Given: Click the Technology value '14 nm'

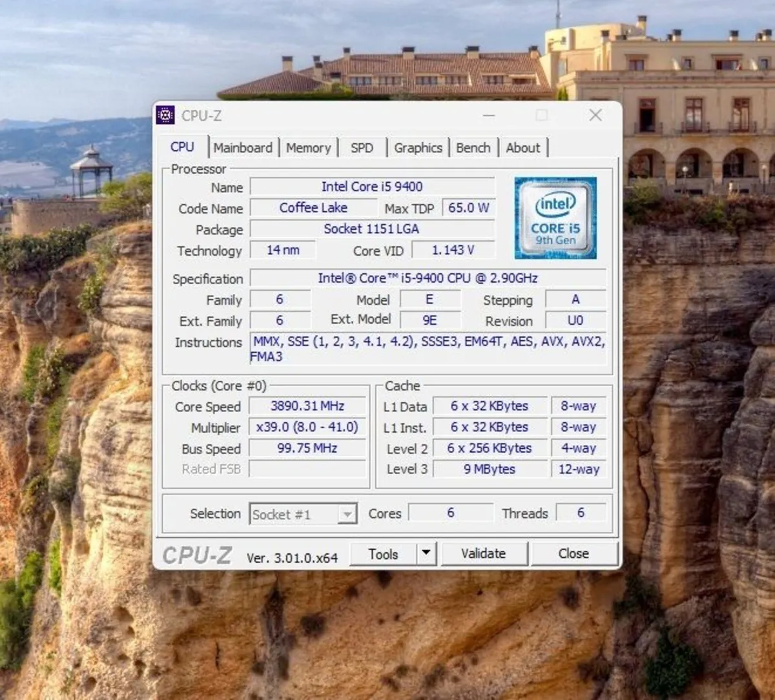Looking at the screenshot, I should click(x=283, y=250).
